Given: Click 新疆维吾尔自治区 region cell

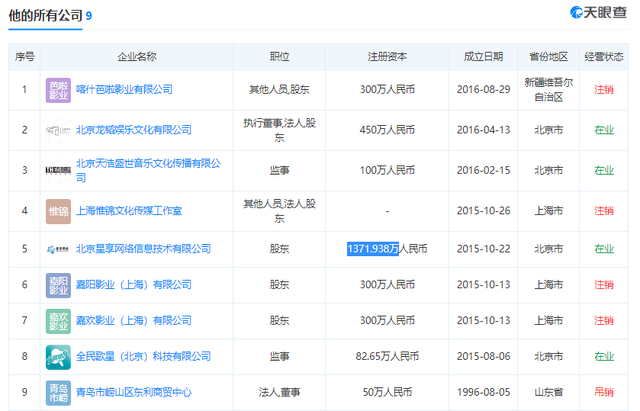Looking at the screenshot, I should [548, 90].
